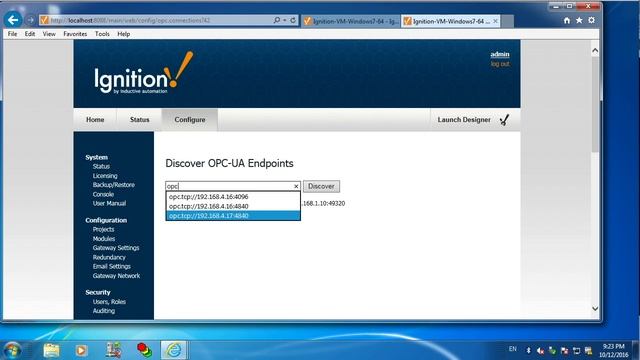Open Users, Roles in sidebar
The image size is (640, 360).
109,302
